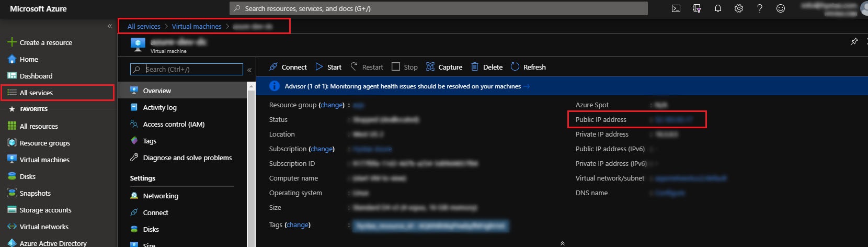
Task: Open Disks in left sidebar favorites
Action: coord(21,176)
